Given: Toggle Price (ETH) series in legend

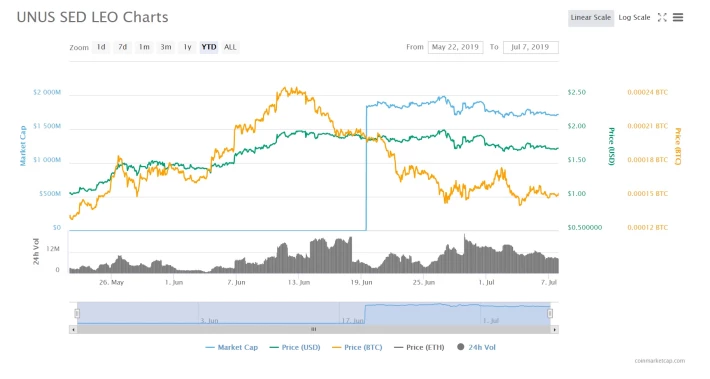Looking at the screenshot, I should (x=419, y=347).
